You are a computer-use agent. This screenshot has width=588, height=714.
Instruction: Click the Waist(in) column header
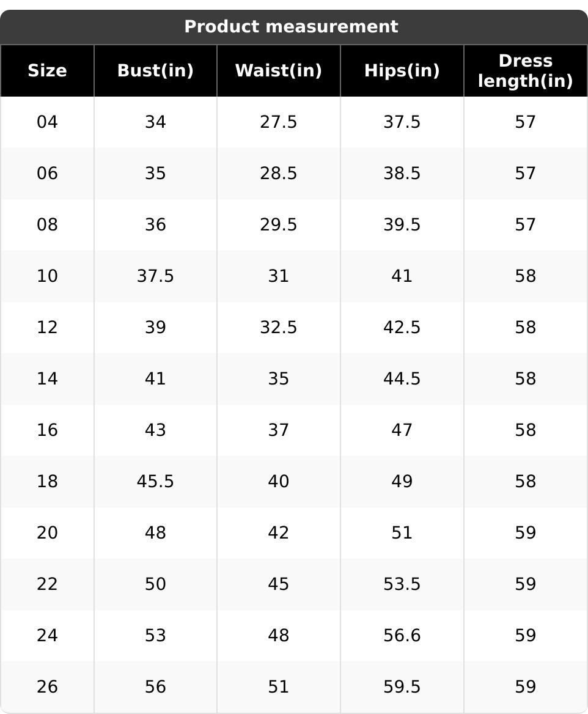pos(278,71)
